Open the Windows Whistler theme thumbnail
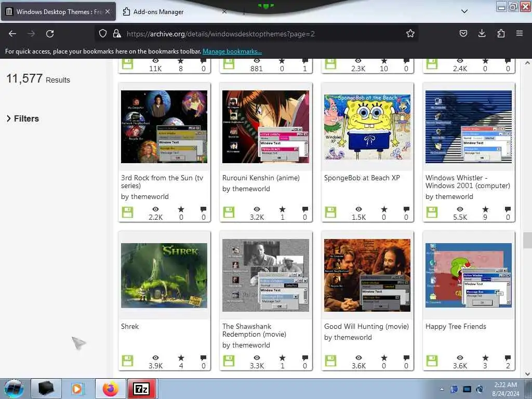Viewport: 532px width, 399px height. [x=469, y=127]
